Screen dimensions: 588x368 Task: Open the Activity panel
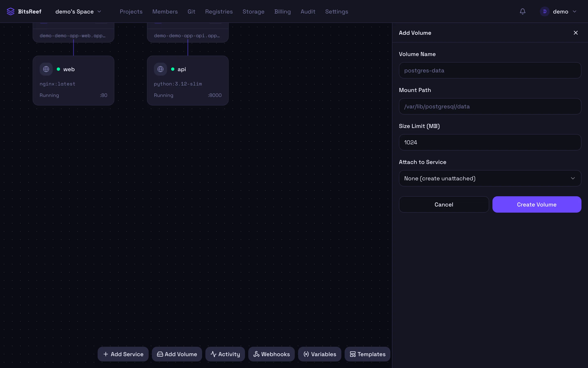(x=225, y=354)
